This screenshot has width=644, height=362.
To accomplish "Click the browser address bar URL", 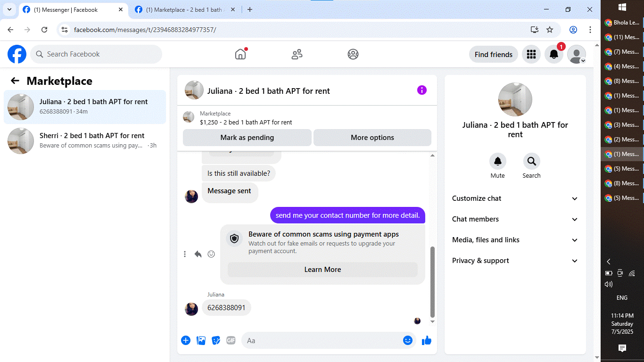I will click(145, 30).
